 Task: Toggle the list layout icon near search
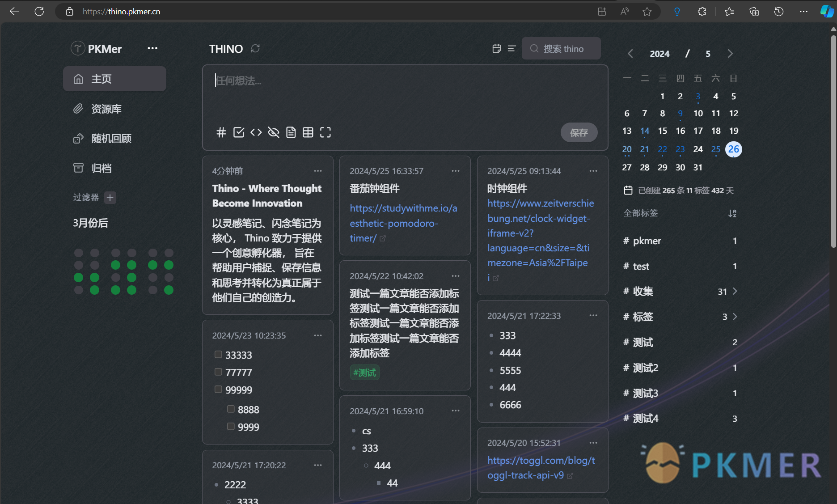tap(512, 48)
